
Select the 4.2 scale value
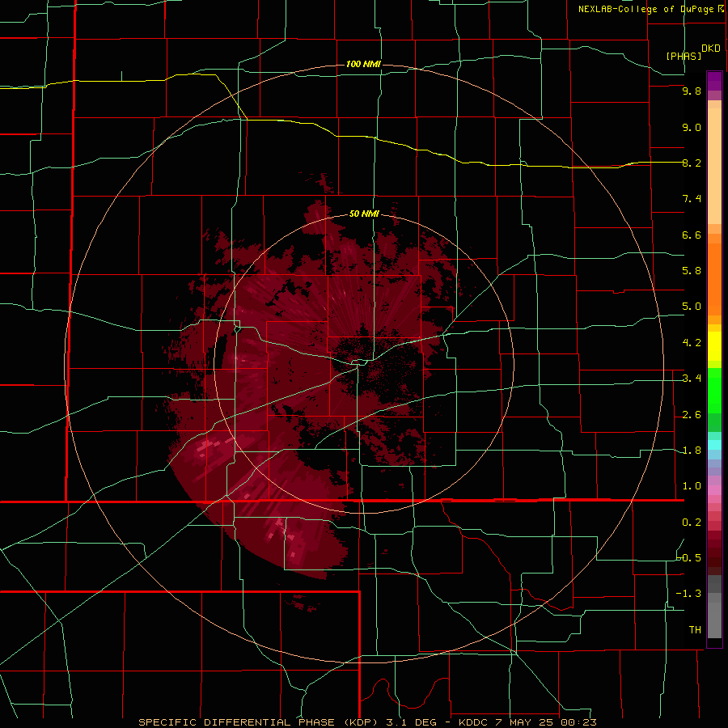coord(692,343)
